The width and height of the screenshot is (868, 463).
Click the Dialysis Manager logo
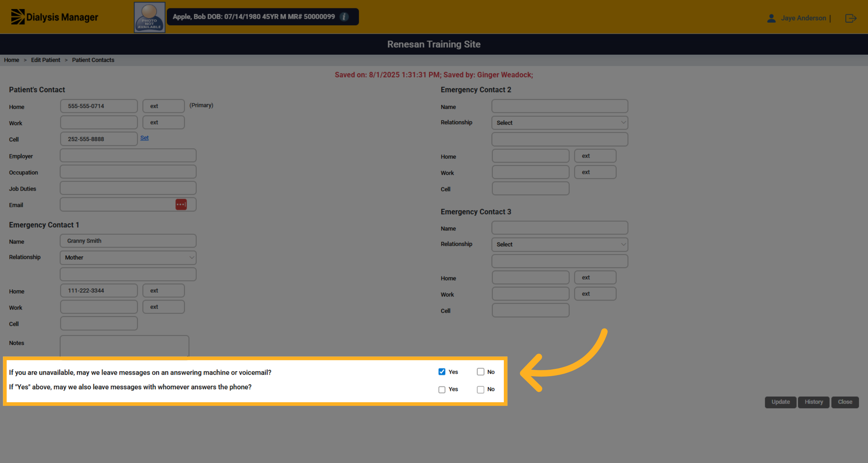(54, 17)
